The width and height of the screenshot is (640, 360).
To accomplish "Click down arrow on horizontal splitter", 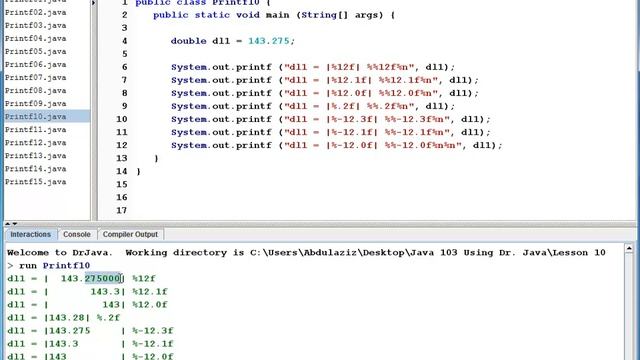I will pyautogui.click(x=15, y=224).
